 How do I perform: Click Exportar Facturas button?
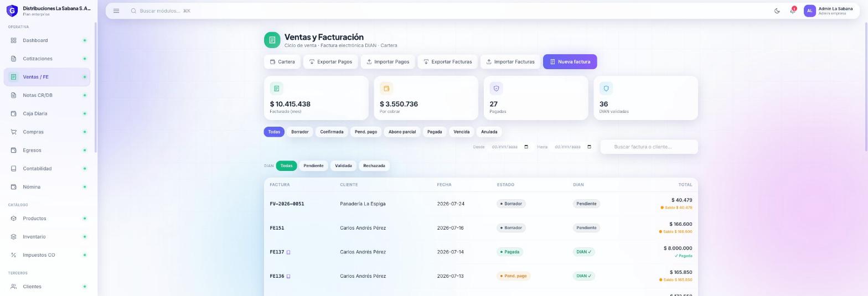tap(448, 62)
